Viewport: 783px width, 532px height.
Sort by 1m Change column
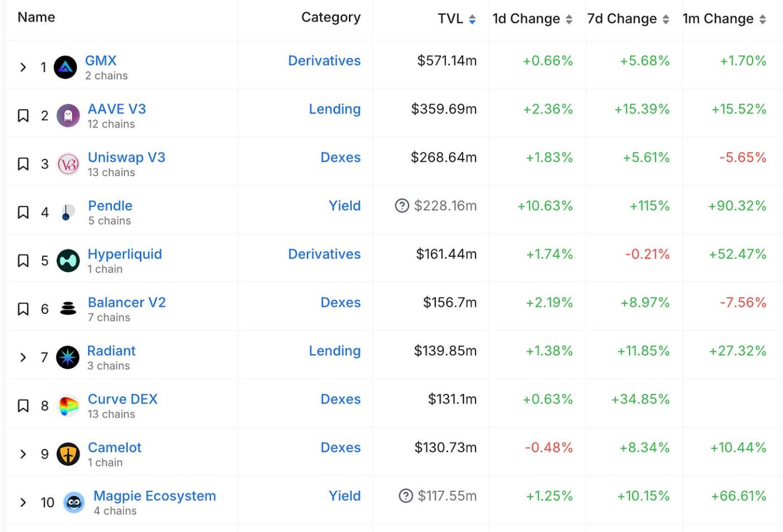coord(762,20)
